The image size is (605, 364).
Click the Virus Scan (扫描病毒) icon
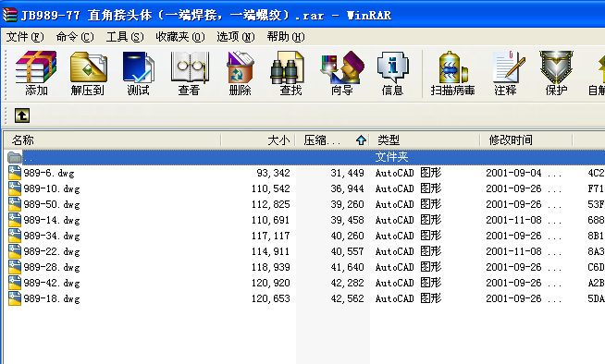[452, 73]
